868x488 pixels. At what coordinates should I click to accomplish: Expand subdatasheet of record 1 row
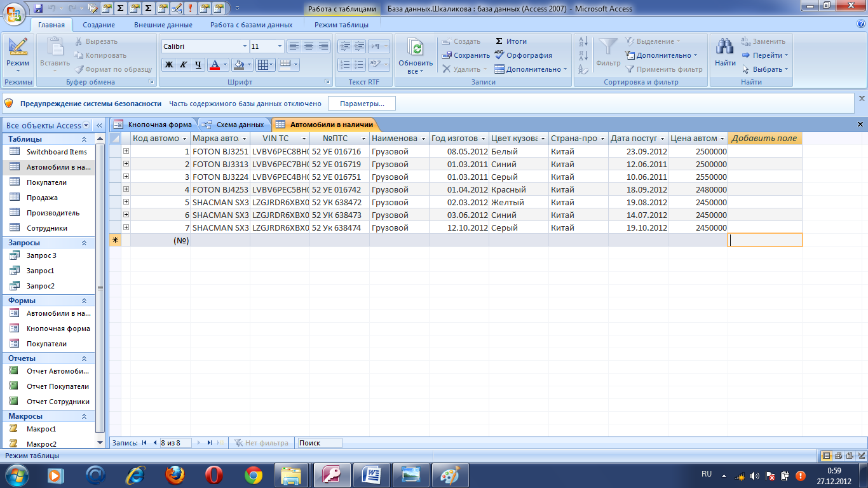[126, 151]
